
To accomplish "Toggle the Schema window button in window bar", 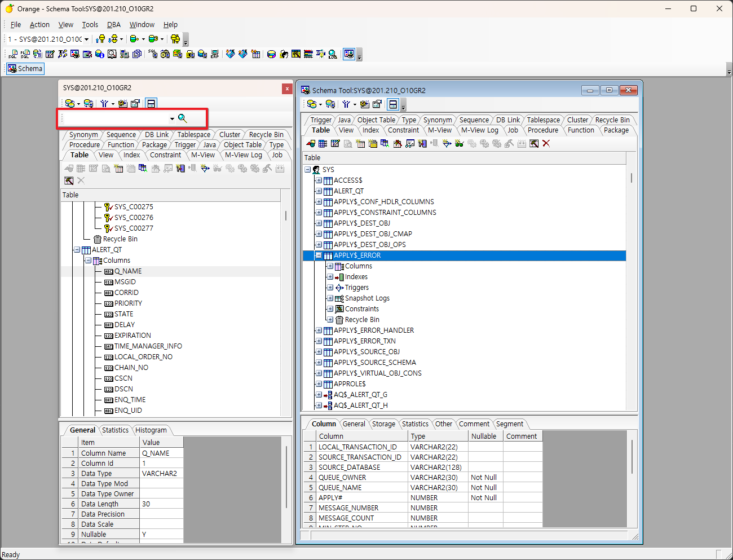I will point(25,69).
